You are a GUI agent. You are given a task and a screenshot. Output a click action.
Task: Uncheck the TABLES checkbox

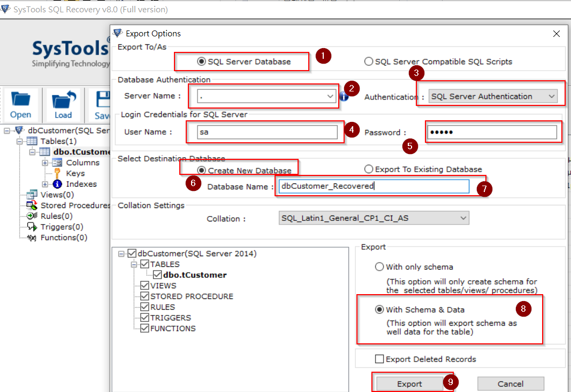tap(144, 264)
